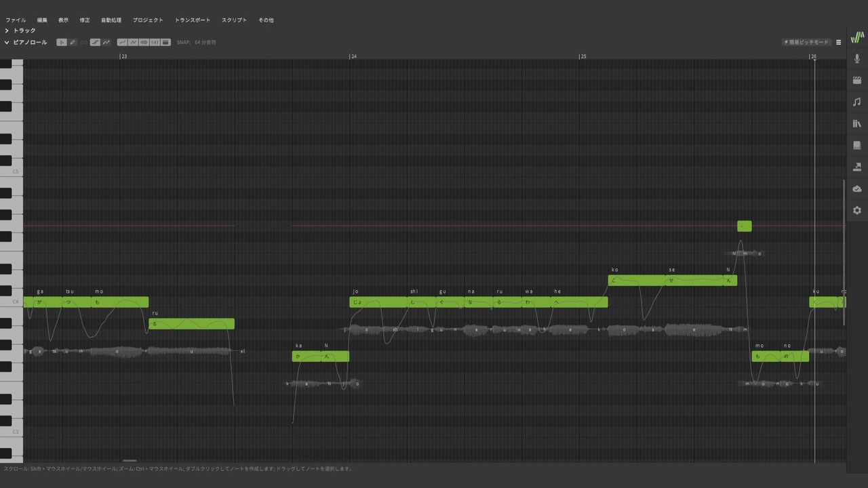The width and height of the screenshot is (868, 488).
Task: Select the pointer arrow tool
Action: (62, 42)
